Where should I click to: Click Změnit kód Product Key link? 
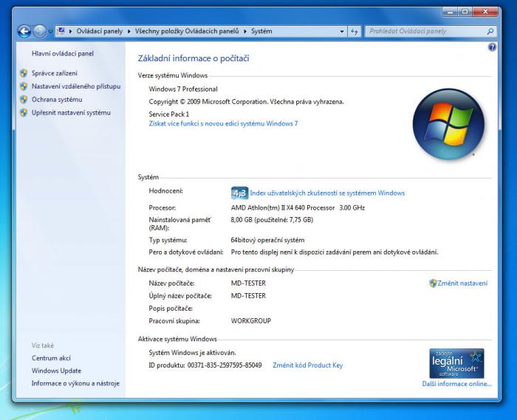[308, 365]
